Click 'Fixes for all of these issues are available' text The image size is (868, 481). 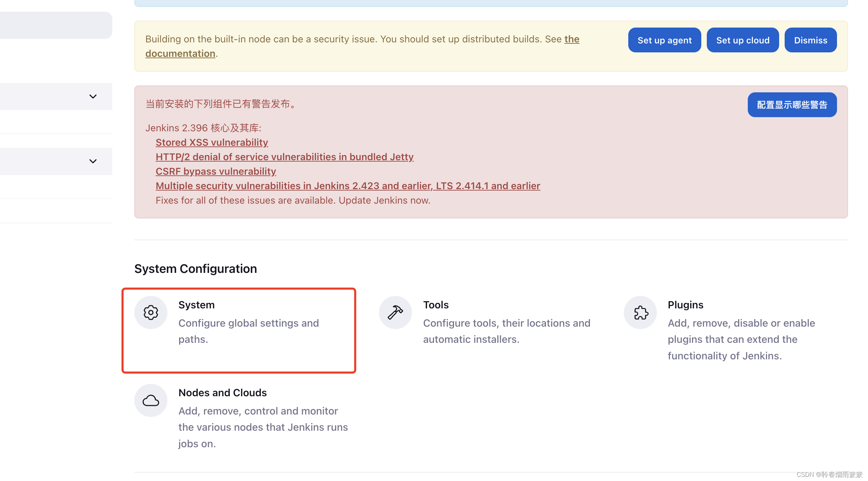pos(293,200)
